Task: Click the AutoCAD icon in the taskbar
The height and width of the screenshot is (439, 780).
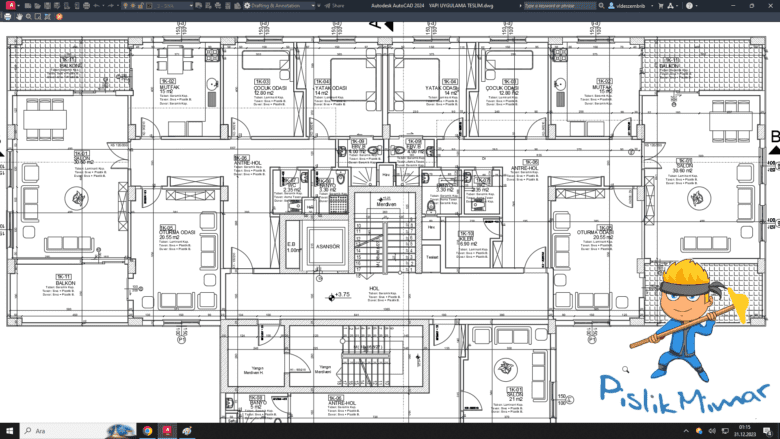Action: (x=168, y=430)
